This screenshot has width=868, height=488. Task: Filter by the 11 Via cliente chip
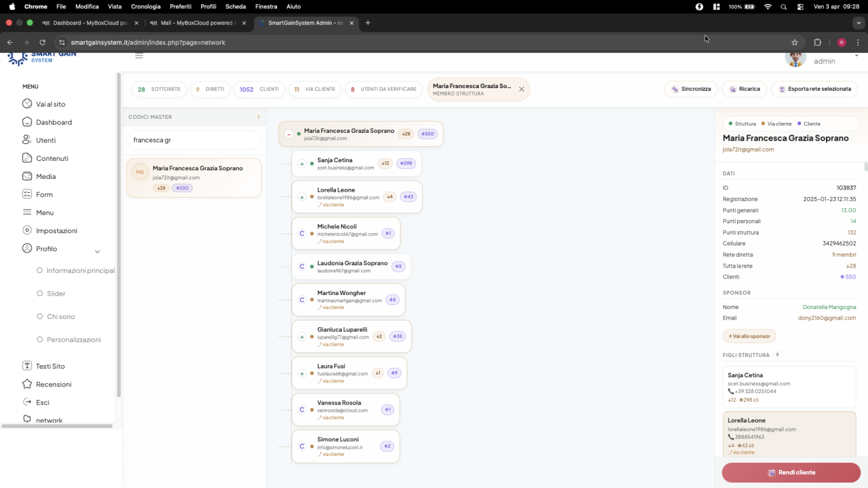314,89
